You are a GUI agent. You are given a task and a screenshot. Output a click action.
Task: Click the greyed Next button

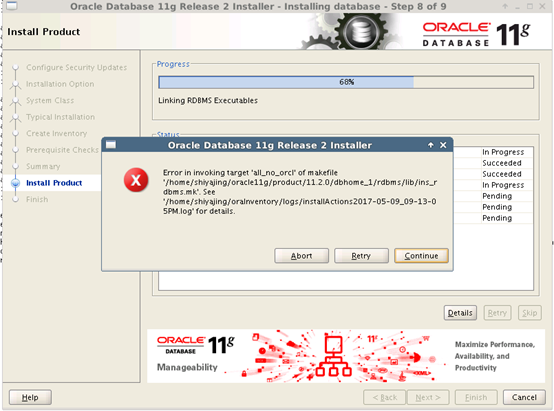pos(428,397)
